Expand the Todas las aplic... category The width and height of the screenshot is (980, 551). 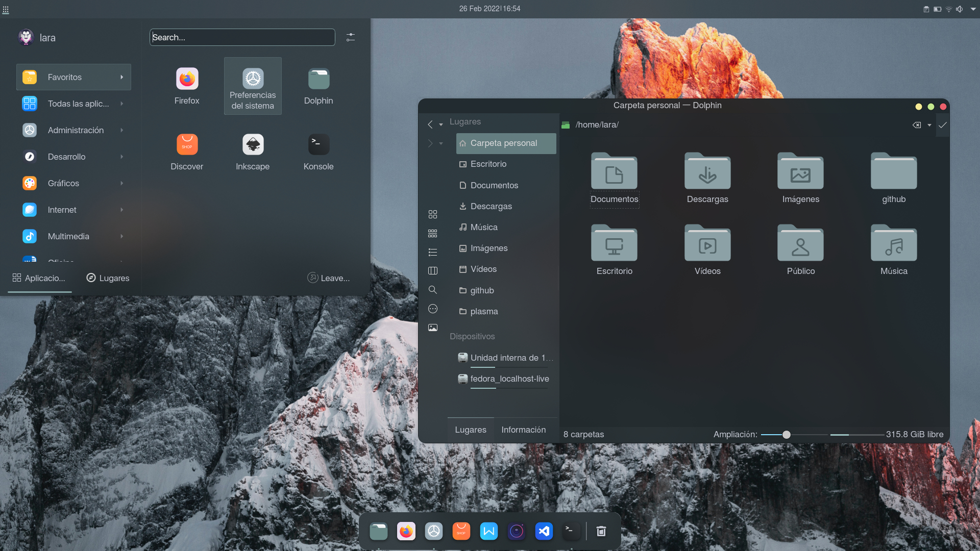coord(122,104)
